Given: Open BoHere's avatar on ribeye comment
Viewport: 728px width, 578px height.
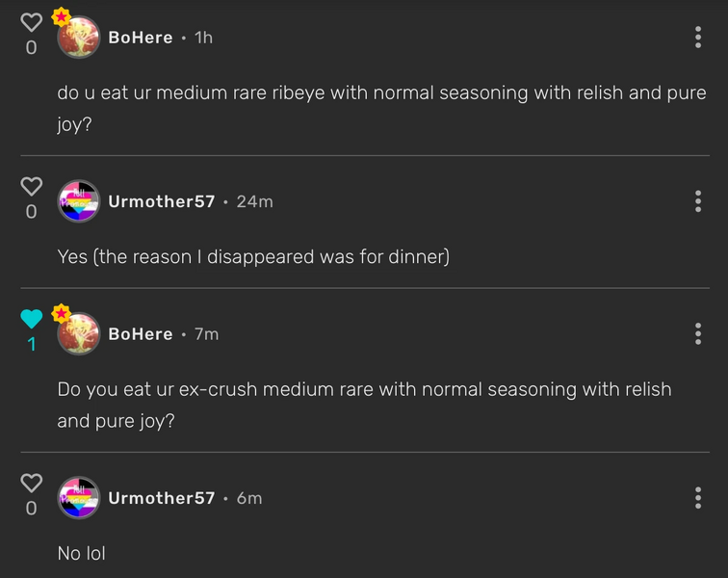Looking at the screenshot, I should point(79,38).
